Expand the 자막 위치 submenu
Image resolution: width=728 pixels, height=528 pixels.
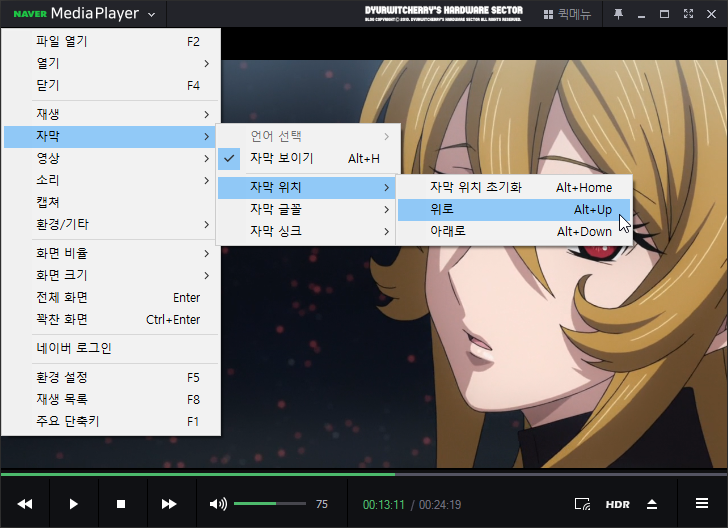pyautogui.click(x=306, y=188)
